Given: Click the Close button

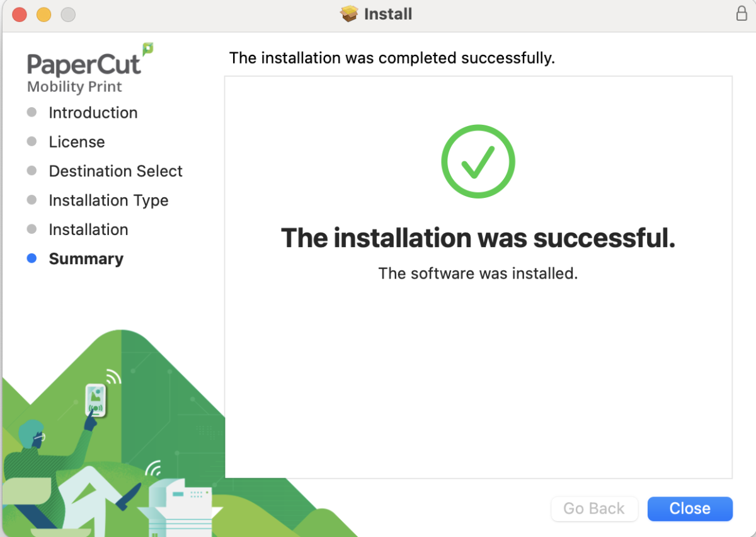Looking at the screenshot, I should [690, 509].
